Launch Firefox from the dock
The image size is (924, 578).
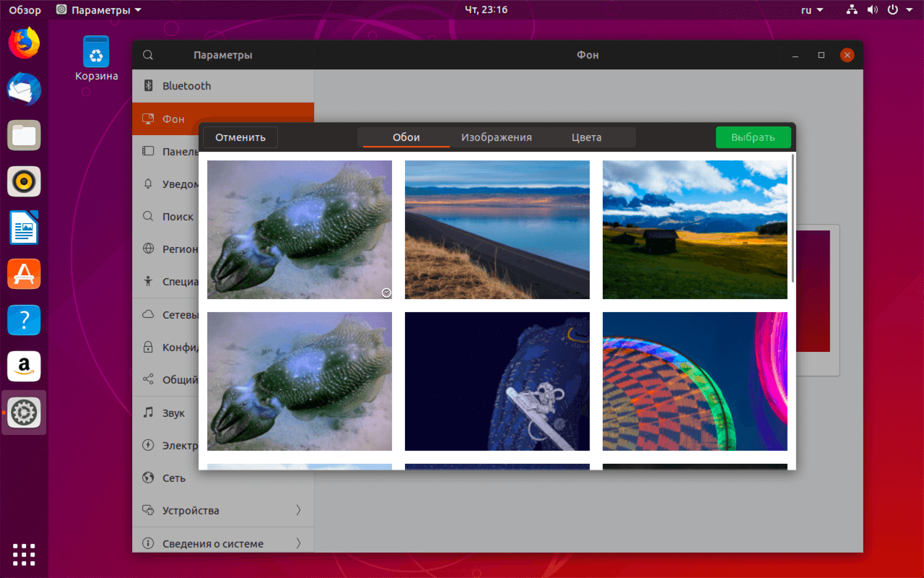[24, 43]
